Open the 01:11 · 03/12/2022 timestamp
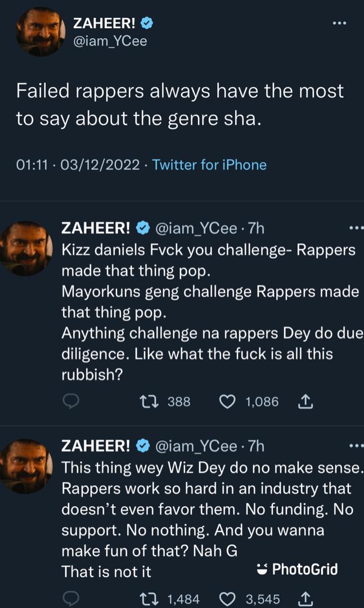Viewport: 364px width, 608px height. (77, 165)
